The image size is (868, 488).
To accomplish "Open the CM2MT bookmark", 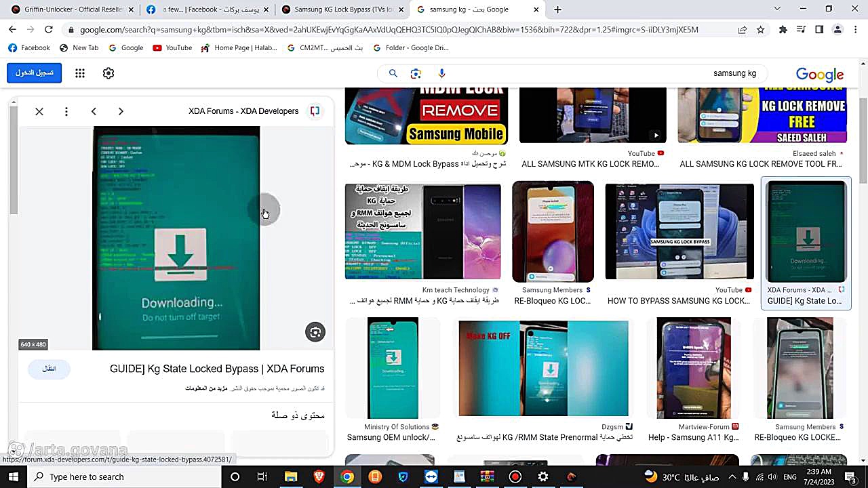I will point(325,48).
